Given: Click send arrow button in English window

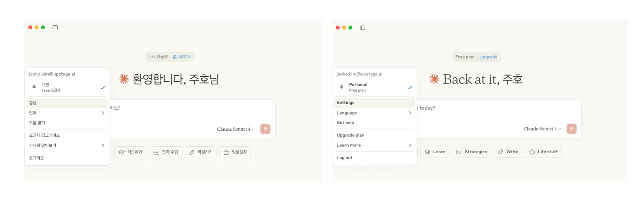Looking at the screenshot, I should pyautogui.click(x=571, y=129).
